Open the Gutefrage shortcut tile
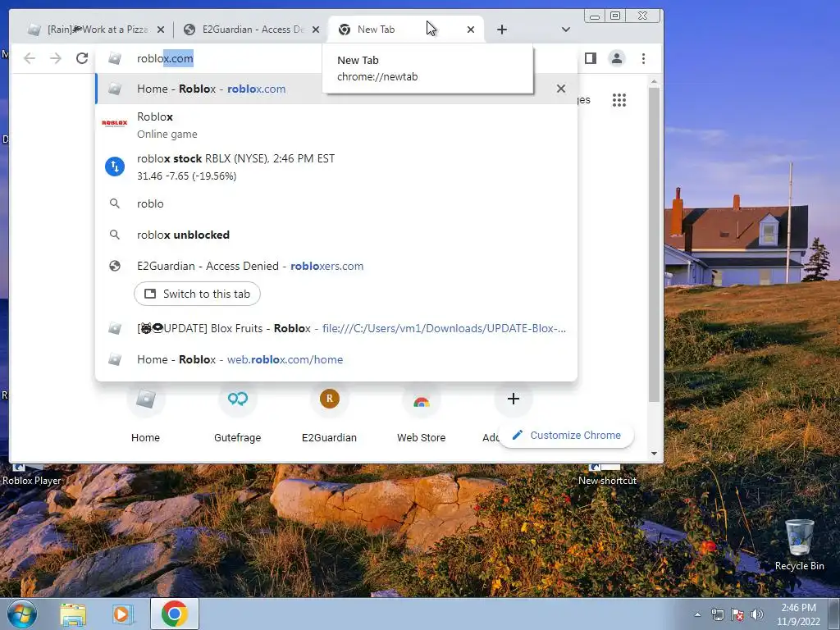This screenshot has width=840, height=630. click(237, 414)
